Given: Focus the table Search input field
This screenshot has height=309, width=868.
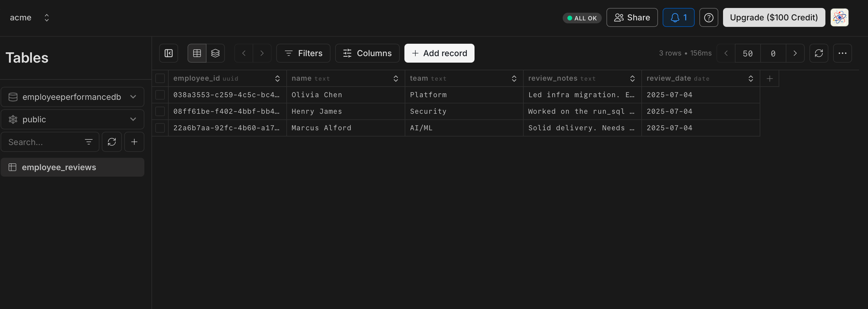Looking at the screenshot, I should tap(44, 142).
